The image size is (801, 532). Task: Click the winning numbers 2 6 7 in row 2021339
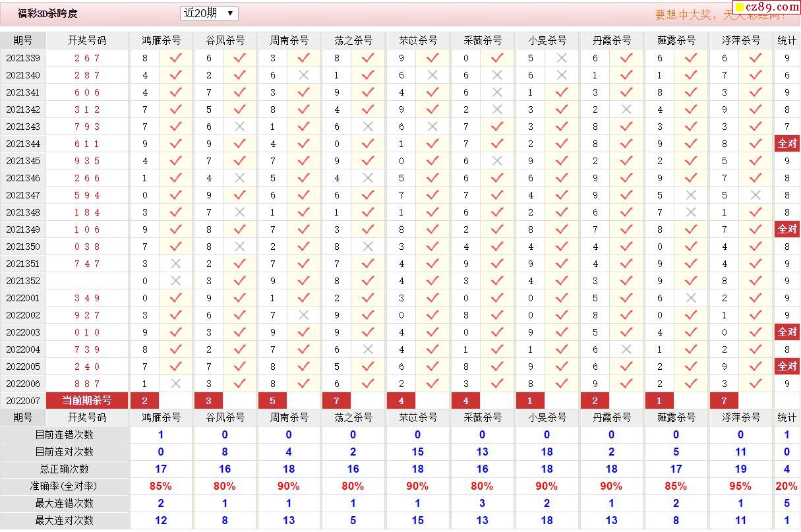tap(87, 58)
